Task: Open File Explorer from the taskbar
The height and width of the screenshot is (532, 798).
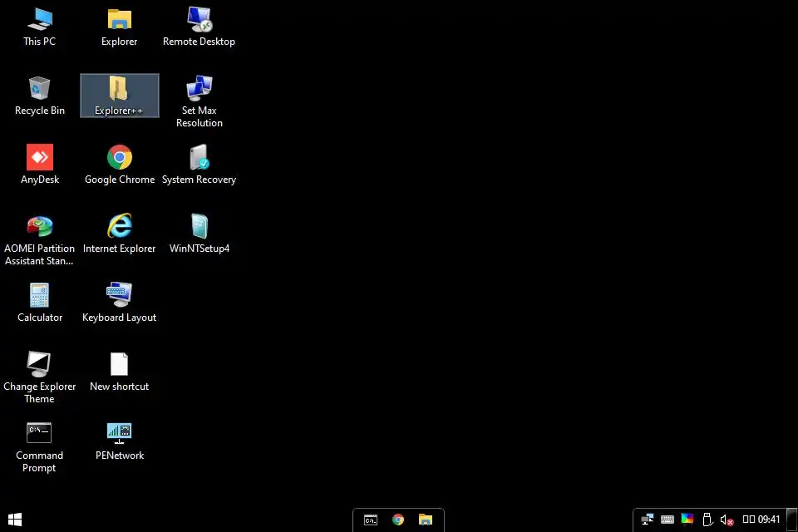Action: pos(426,520)
